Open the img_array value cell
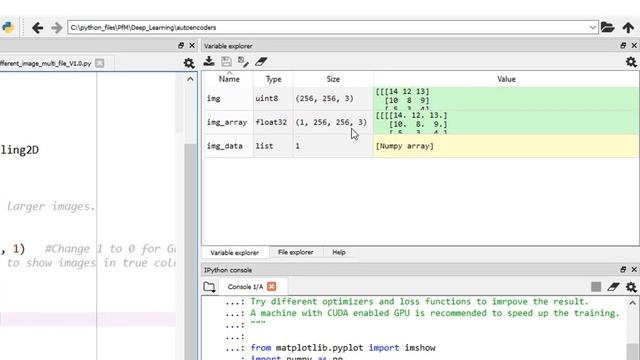Screen dimensions: 640x360 506,122
